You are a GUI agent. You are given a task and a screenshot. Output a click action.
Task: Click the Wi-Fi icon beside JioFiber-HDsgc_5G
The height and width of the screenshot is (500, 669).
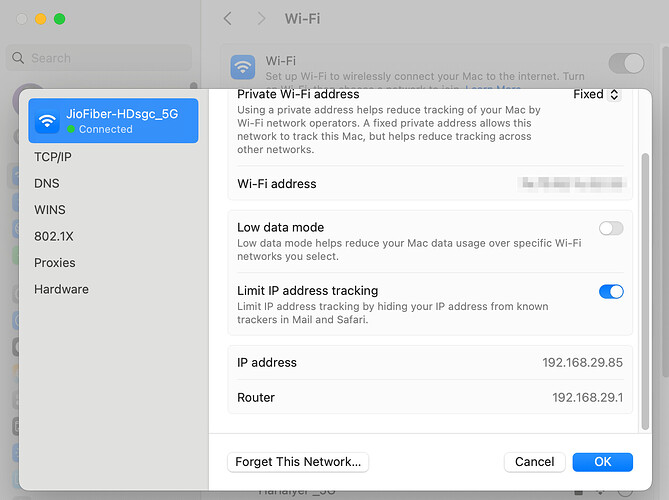47,121
